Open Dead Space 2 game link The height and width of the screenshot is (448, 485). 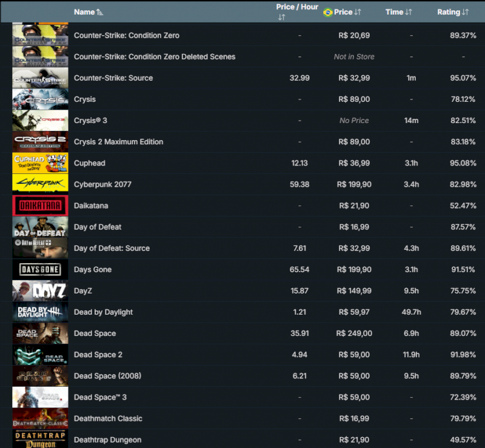[x=98, y=355]
